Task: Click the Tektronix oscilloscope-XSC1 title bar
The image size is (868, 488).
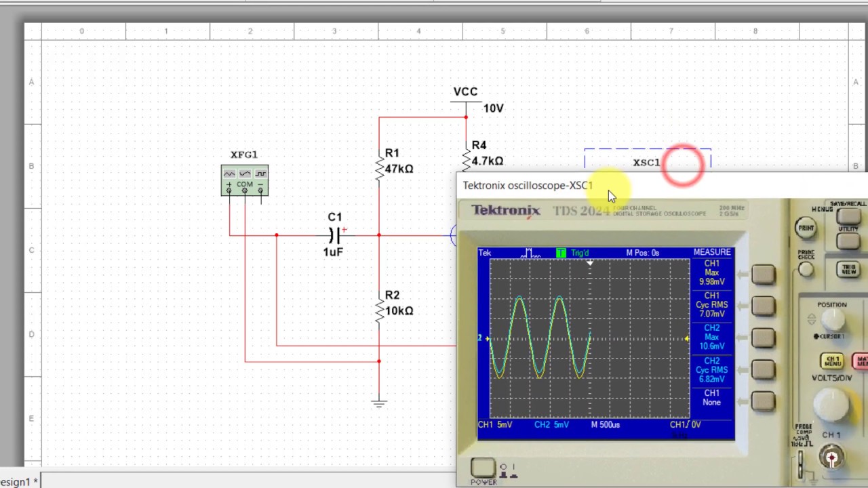Action: pos(662,185)
